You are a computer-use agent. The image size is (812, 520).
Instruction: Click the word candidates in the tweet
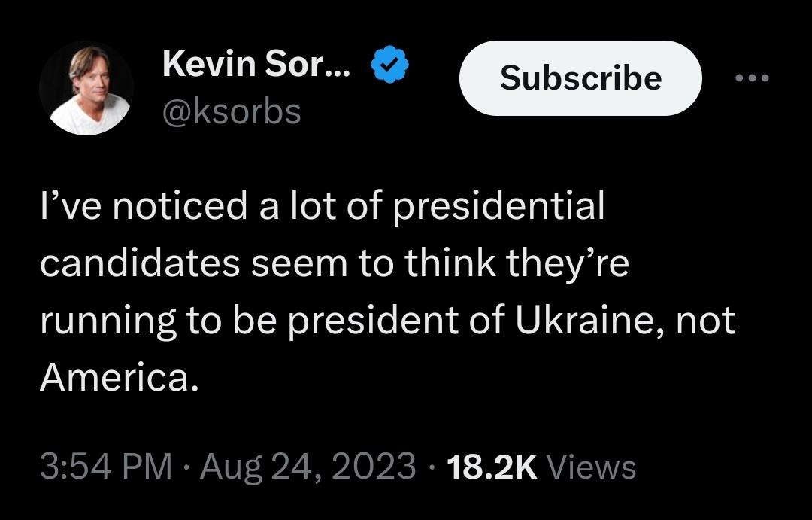tap(141, 263)
